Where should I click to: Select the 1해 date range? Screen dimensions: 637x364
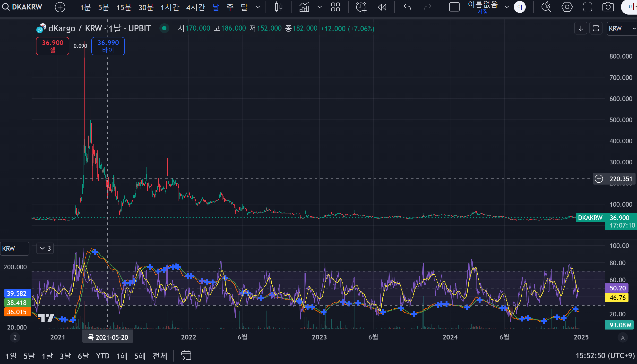coord(122,356)
